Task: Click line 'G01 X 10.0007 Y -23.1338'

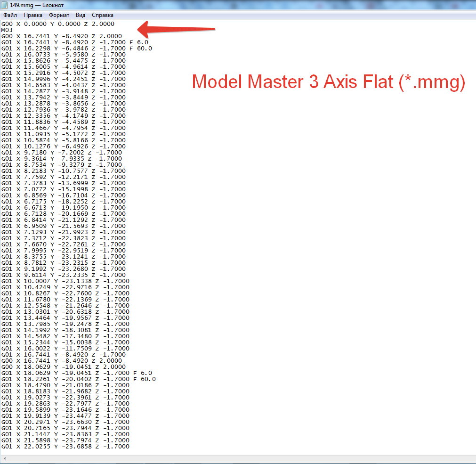Action: [x=65, y=281]
